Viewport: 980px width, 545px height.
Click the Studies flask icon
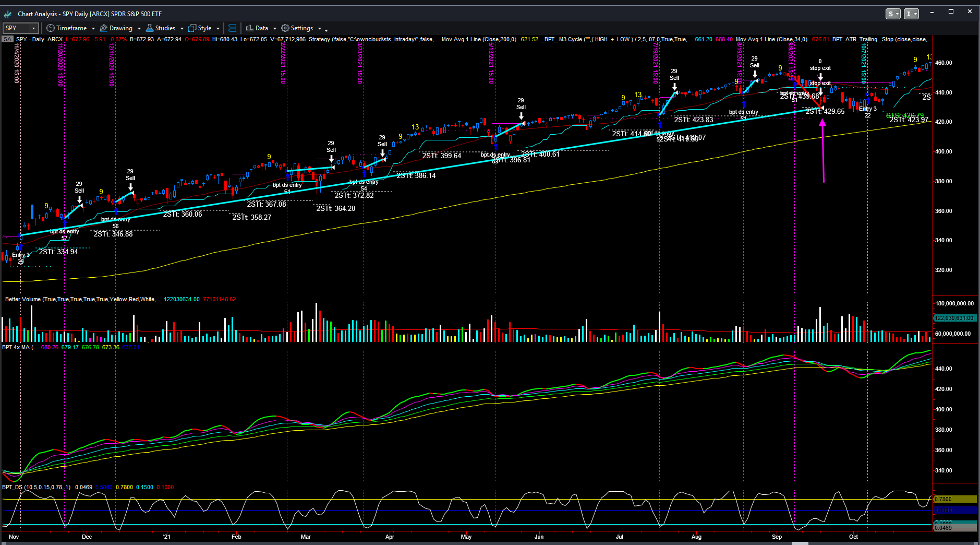coord(150,28)
